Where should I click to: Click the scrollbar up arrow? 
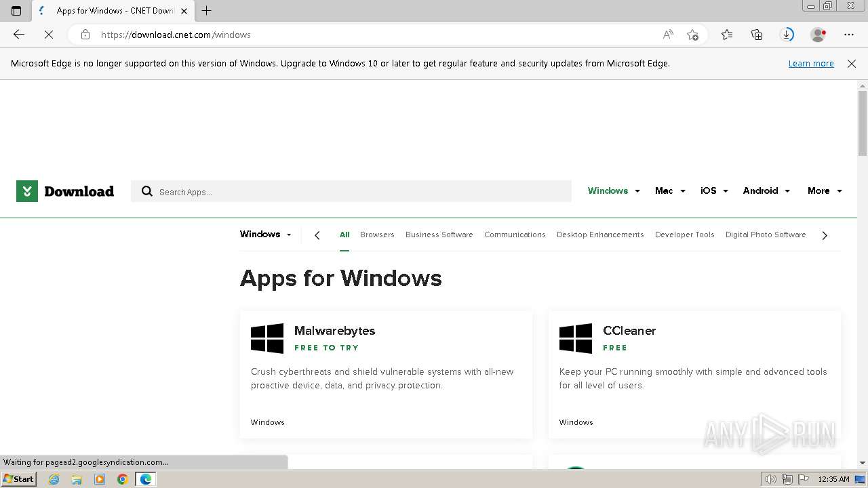click(863, 85)
